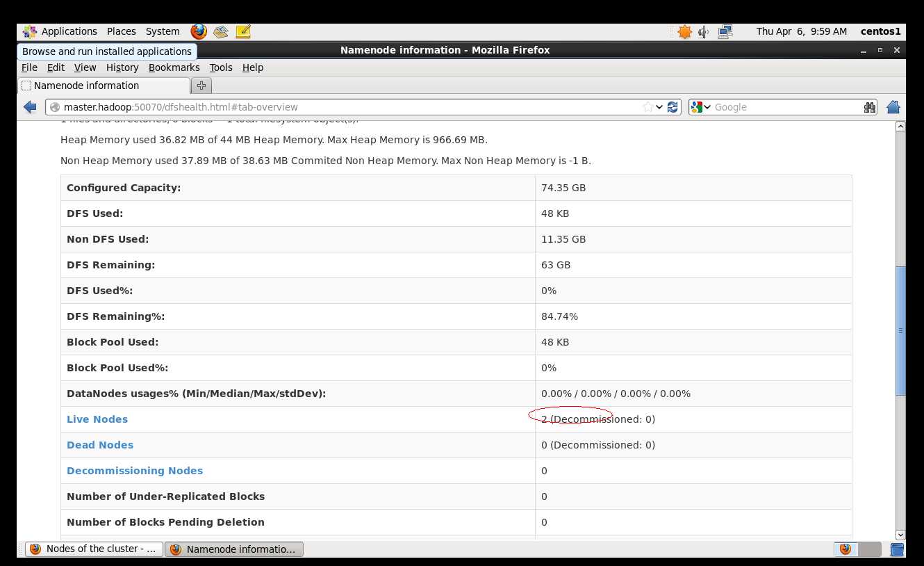Viewport: 924px width, 566px height.
Task: Open the Dead Nodes link
Action: [100, 445]
